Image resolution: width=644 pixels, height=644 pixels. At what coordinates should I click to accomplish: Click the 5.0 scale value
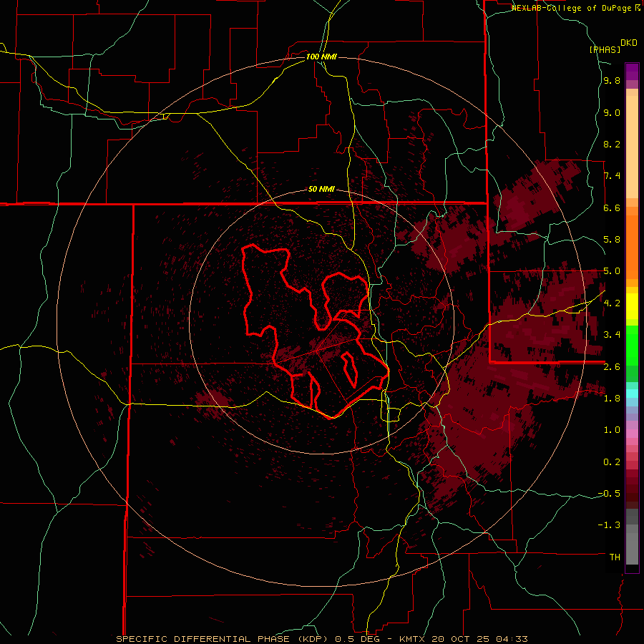click(x=612, y=271)
